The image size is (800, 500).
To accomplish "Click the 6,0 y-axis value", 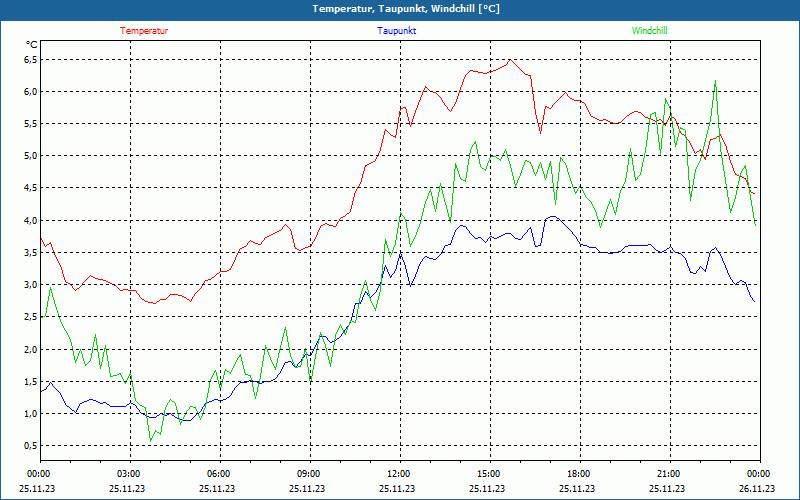I will [31, 92].
